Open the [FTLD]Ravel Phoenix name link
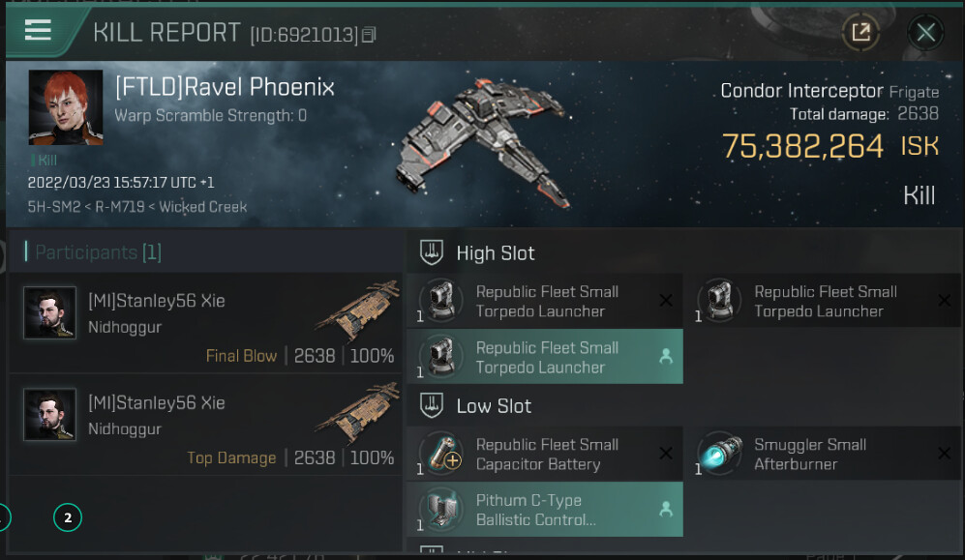Image resolution: width=965 pixels, height=560 pixels. 225,88
